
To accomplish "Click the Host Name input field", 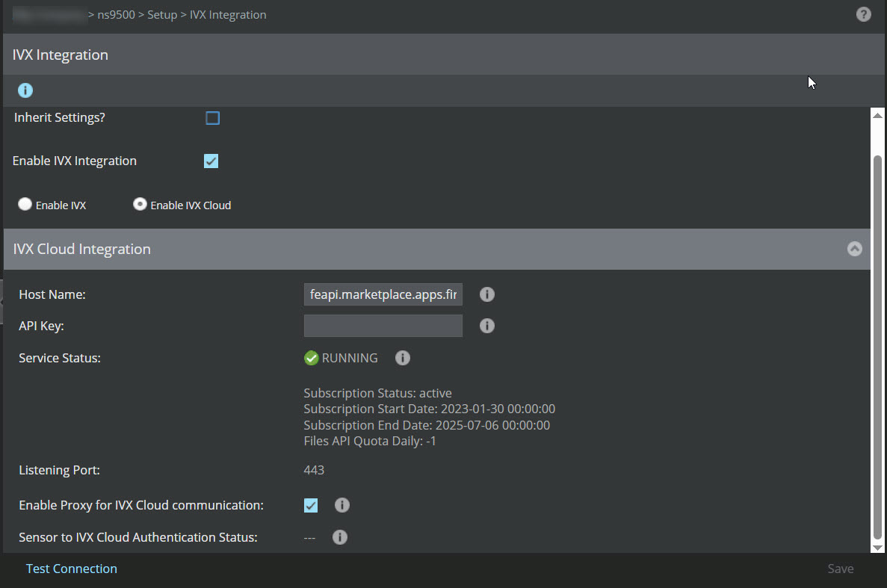I will (x=383, y=294).
